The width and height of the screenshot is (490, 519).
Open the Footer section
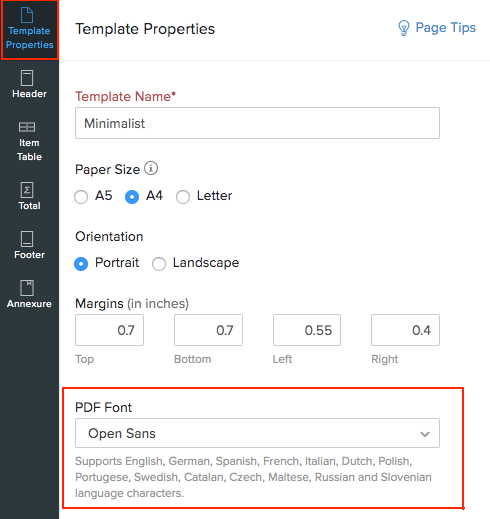[x=29, y=245]
